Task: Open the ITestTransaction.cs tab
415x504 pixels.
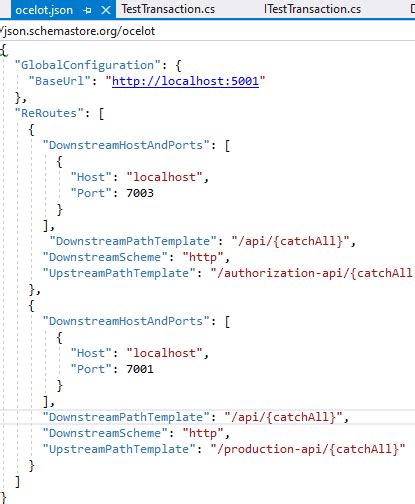Action: pos(312,9)
